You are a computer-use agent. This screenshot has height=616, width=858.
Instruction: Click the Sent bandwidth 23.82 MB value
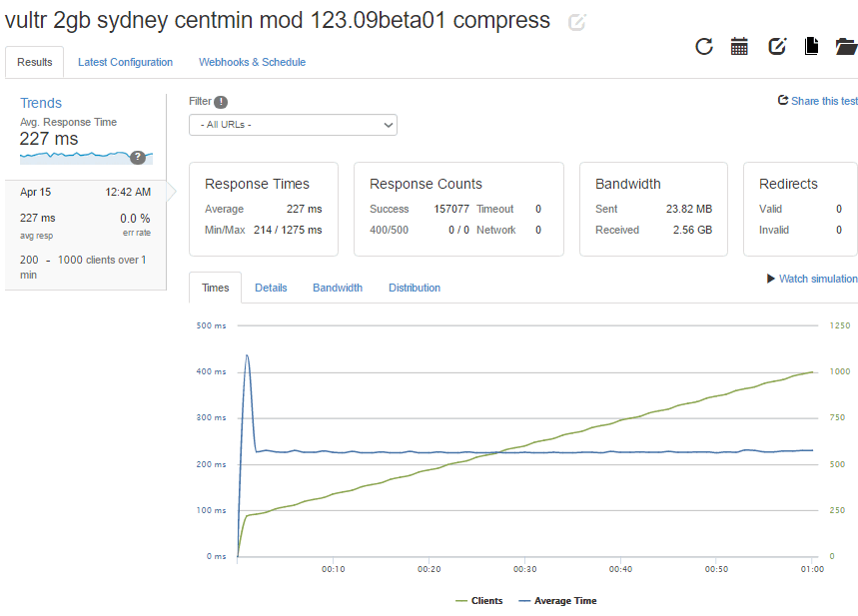pyautogui.click(x=689, y=209)
